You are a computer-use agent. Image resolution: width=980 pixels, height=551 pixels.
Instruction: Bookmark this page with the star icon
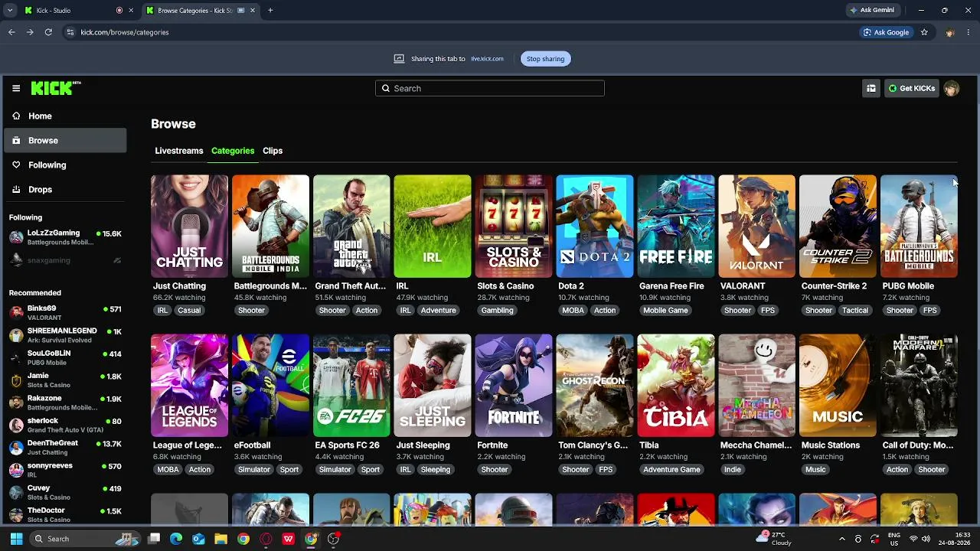click(x=924, y=32)
